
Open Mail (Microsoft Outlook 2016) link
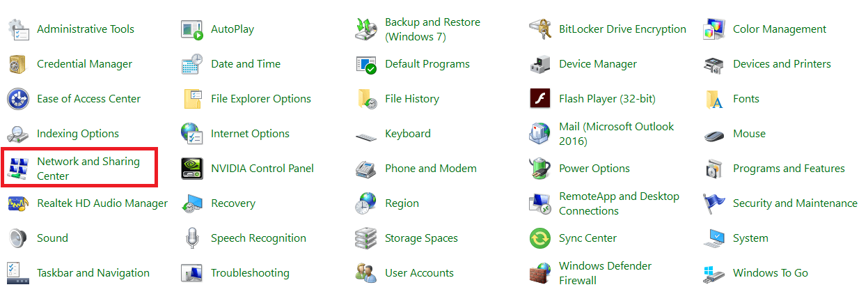(x=616, y=134)
